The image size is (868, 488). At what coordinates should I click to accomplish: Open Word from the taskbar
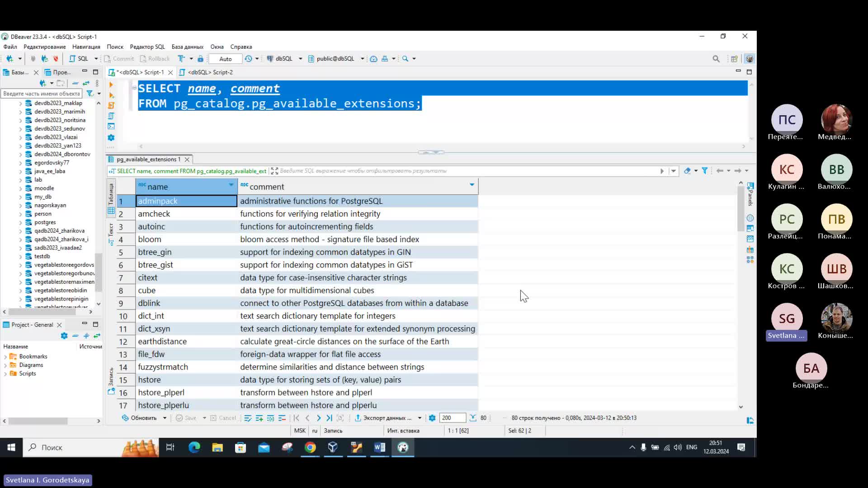tap(380, 447)
